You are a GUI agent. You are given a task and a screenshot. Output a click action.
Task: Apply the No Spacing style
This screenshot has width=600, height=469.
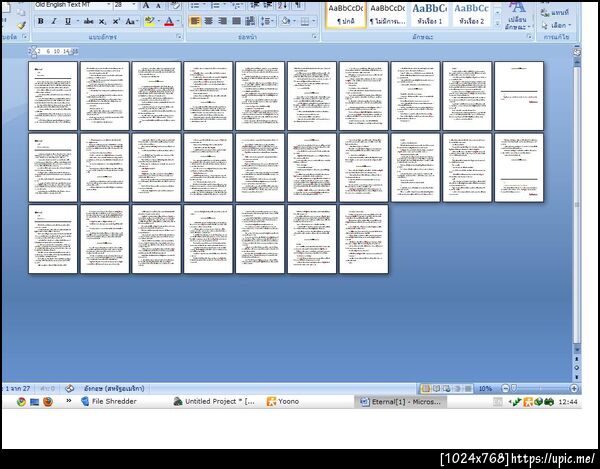click(x=388, y=15)
